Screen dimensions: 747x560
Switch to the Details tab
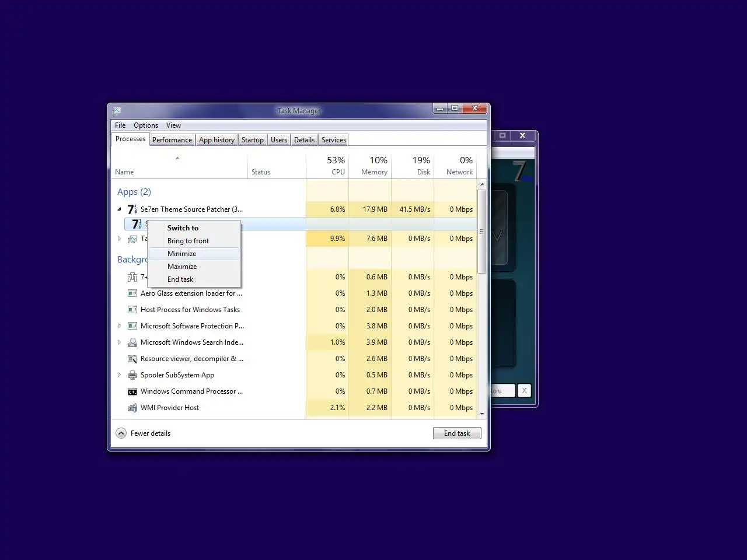click(304, 140)
